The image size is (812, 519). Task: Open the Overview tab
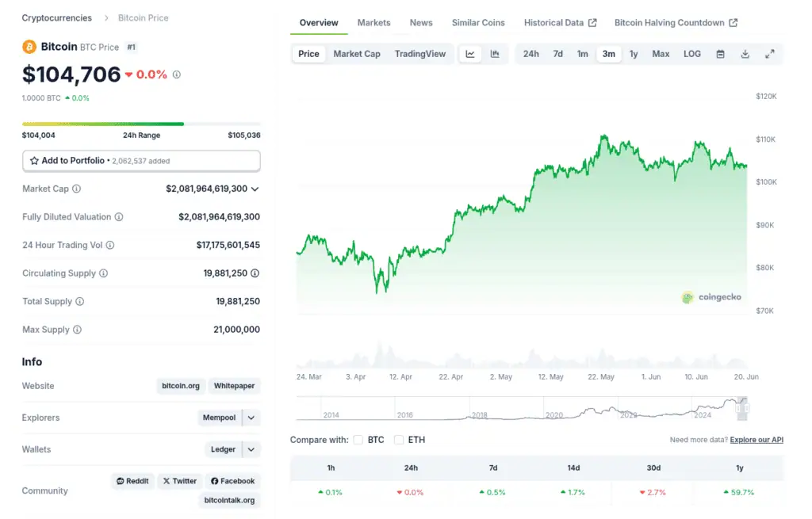pyautogui.click(x=319, y=23)
